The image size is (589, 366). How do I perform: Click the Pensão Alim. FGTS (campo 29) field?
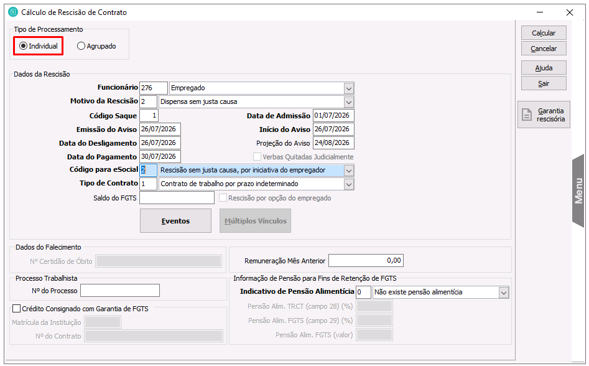coord(374,321)
